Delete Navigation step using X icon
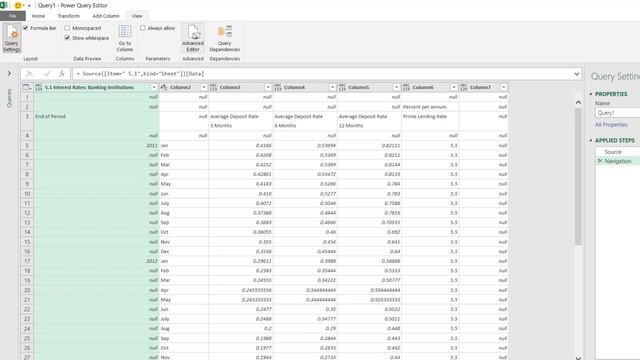 point(600,161)
